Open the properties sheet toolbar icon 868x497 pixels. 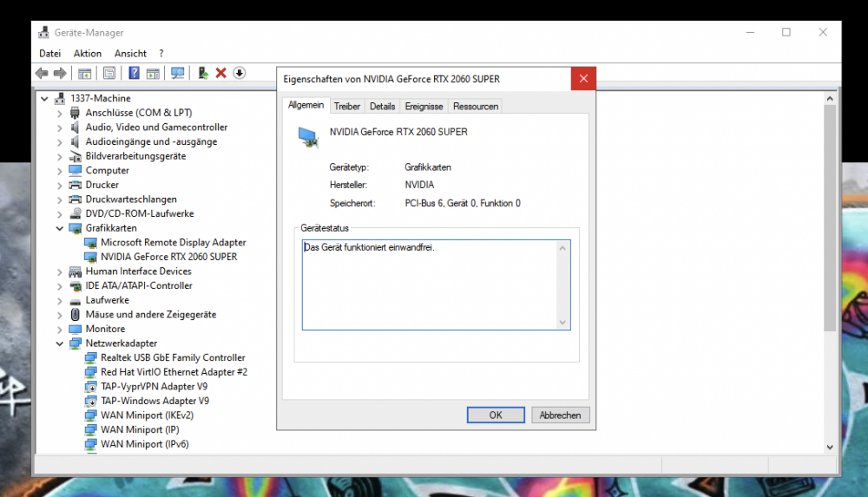(109, 73)
